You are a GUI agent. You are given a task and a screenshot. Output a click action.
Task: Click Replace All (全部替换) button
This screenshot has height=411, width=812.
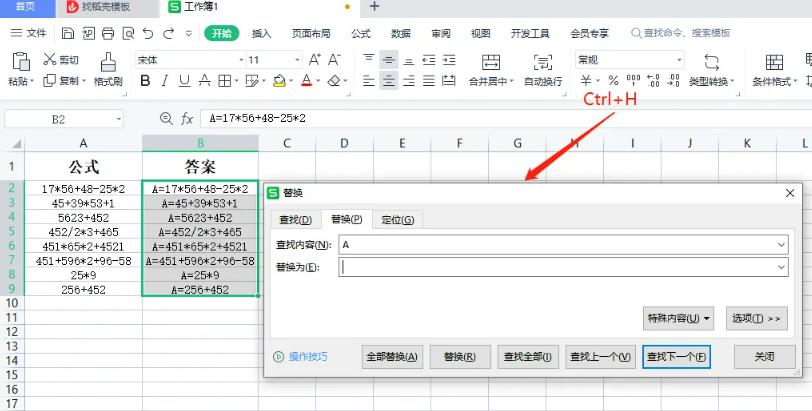[x=392, y=357]
